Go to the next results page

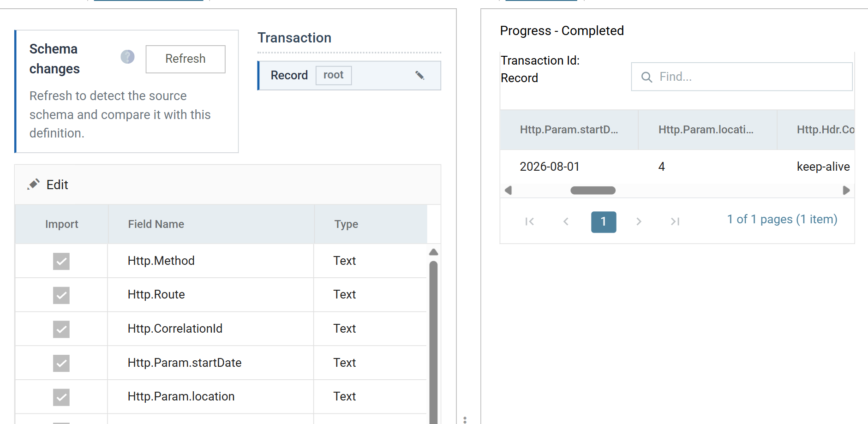pyautogui.click(x=639, y=221)
